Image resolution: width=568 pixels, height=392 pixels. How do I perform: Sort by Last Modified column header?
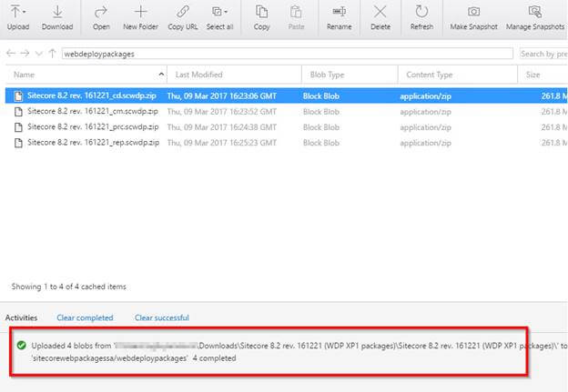tap(198, 75)
